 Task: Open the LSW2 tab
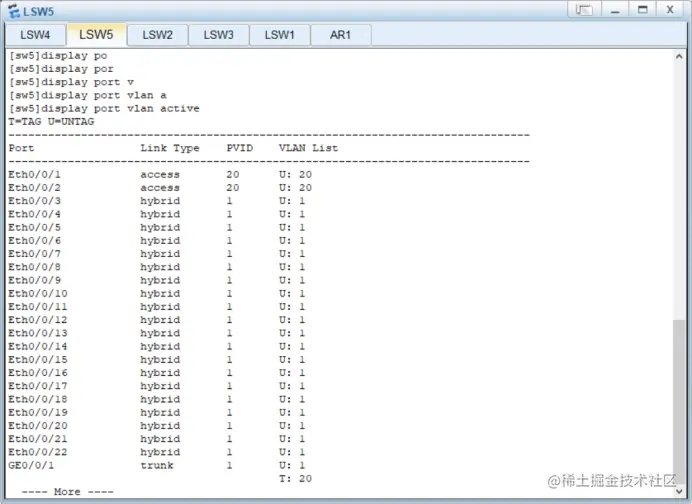(157, 35)
